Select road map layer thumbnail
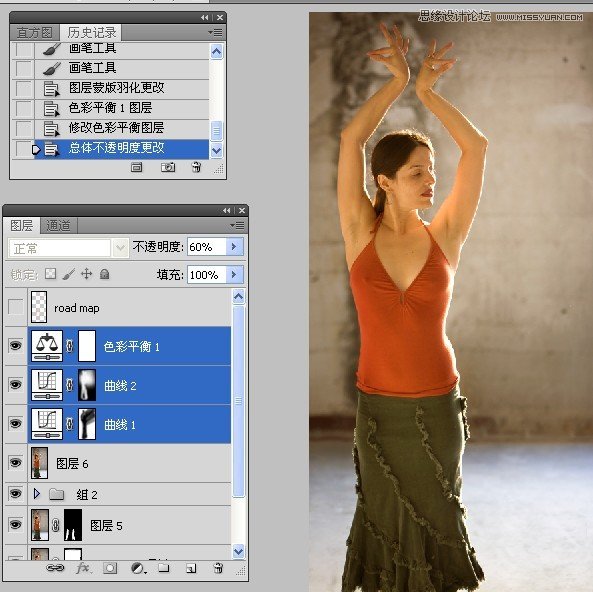The image size is (593, 592). pyautogui.click(x=39, y=307)
